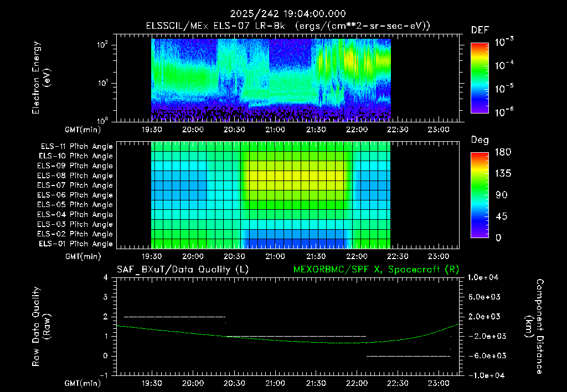Select the ELS-06 Pitch Angle row label
Viewport: 567px width, 392px height.
coord(75,195)
